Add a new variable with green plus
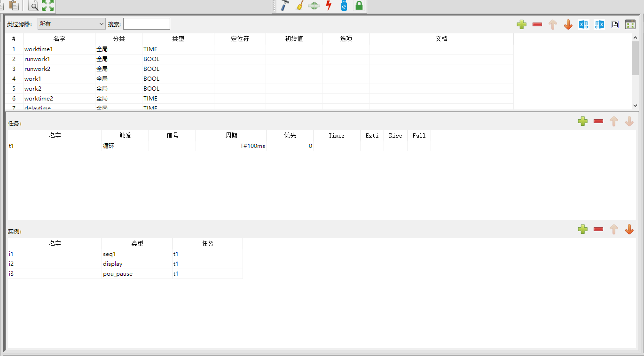The image size is (644, 356). 521,24
